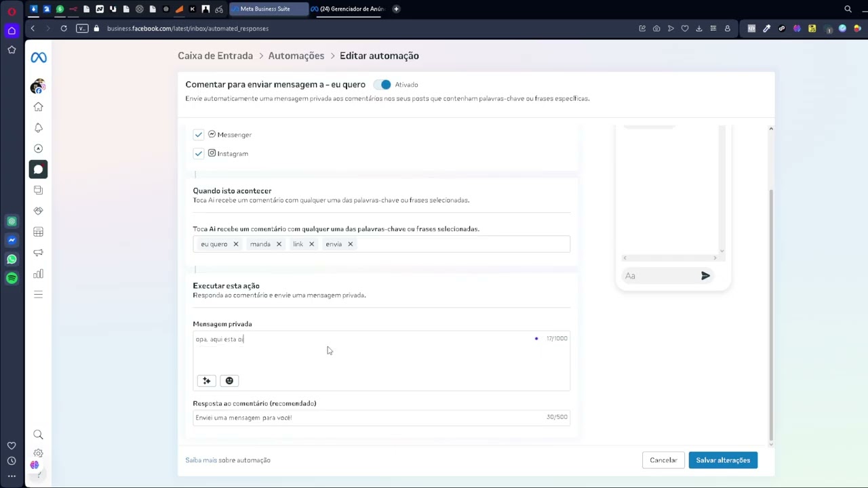This screenshot has height=488, width=868.
Task: Open the Inbox chat bubble icon
Action: point(38,169)
